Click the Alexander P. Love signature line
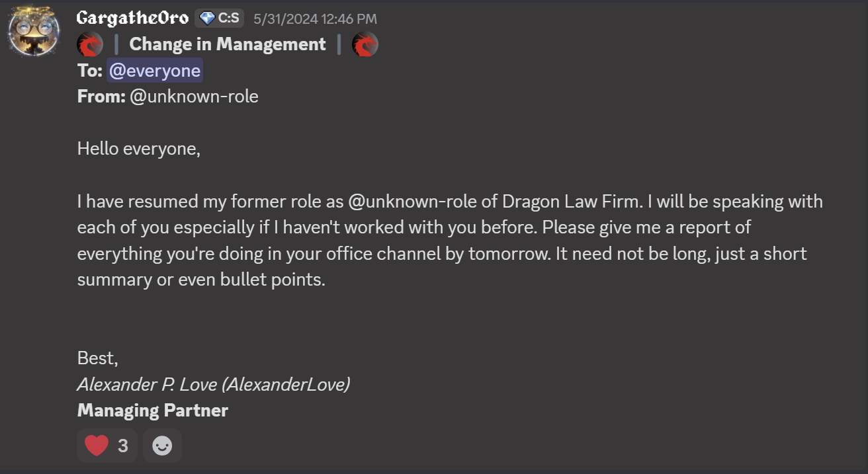The width and height of the screenshot is (868, 474). (x=213, y=384)
